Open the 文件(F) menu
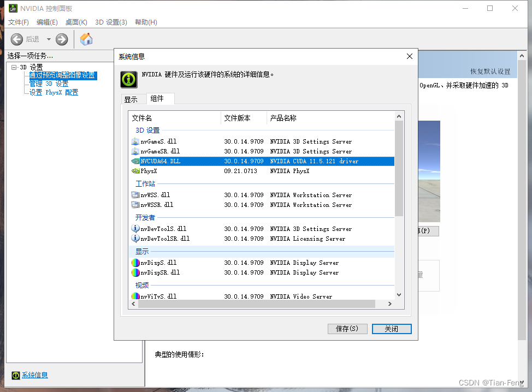The image size is (532, 392). click(x=19, y=22)
